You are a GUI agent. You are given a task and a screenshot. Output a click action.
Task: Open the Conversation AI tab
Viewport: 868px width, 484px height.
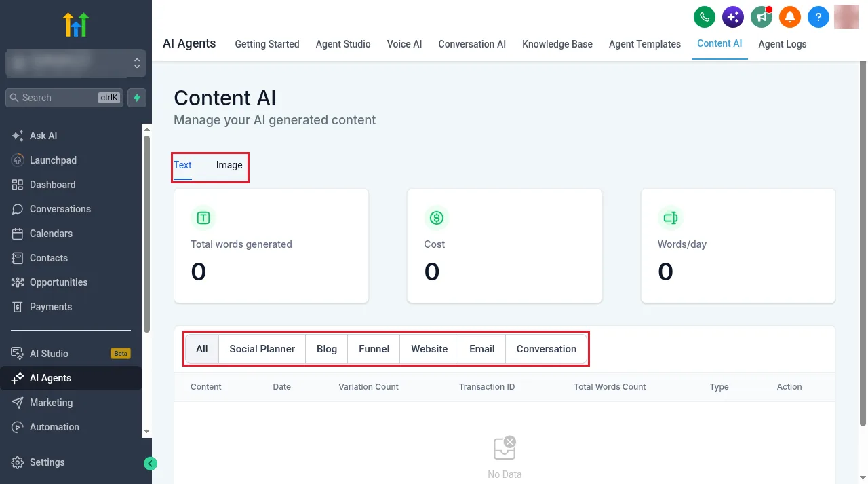pos(472,44)
